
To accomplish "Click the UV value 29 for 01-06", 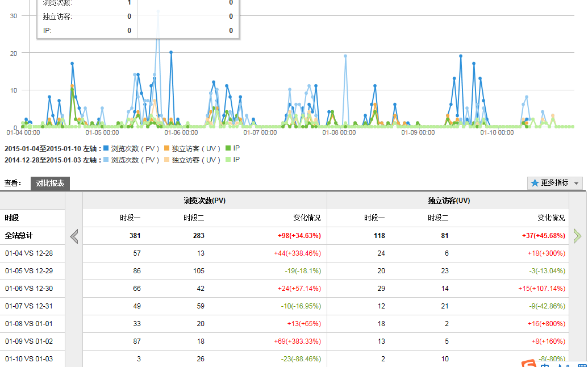I will pos(381,289).
